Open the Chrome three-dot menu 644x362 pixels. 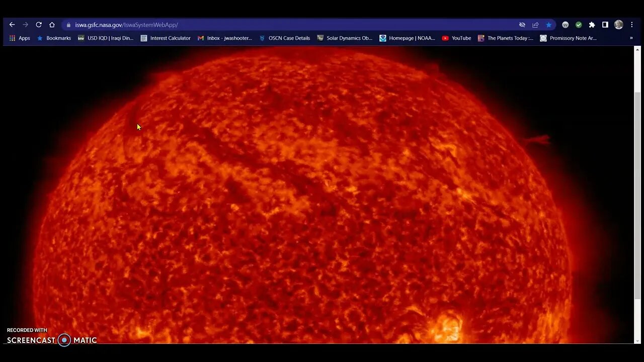point(632,25)
